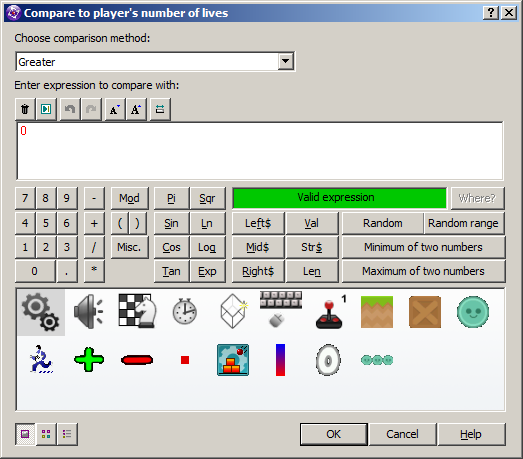Select the Sound speaker object icon

coord(89,312)
